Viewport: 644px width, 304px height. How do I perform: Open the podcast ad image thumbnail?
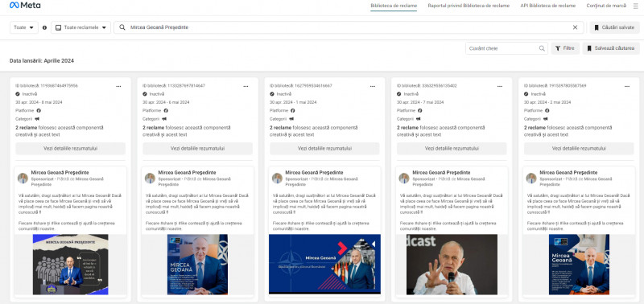(452, 265)
